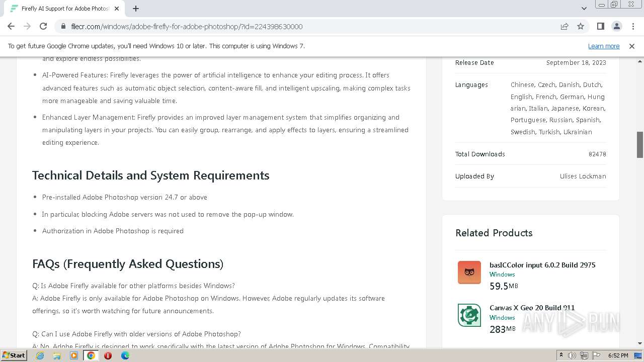644x362 pixels.
Task: Open Canvas X Geo 20 Build 911 link
Action: coord(532,308)
